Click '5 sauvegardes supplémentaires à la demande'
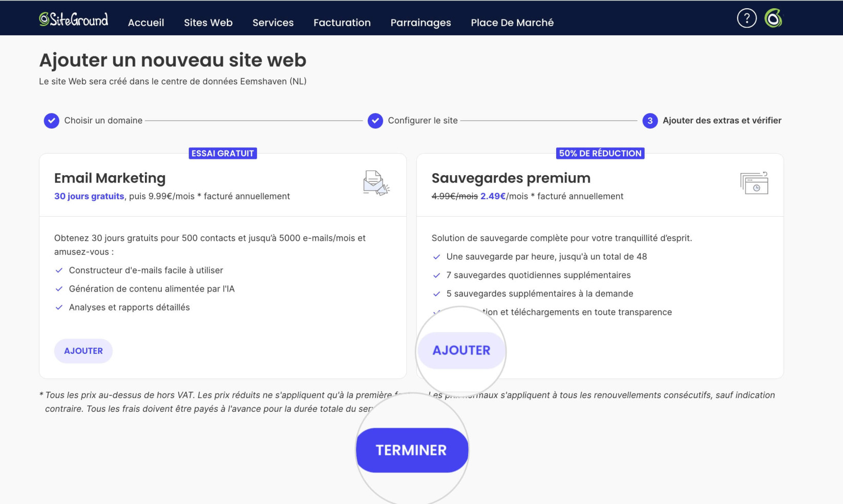The image size is (843, 504). click(x=540, y=293)
